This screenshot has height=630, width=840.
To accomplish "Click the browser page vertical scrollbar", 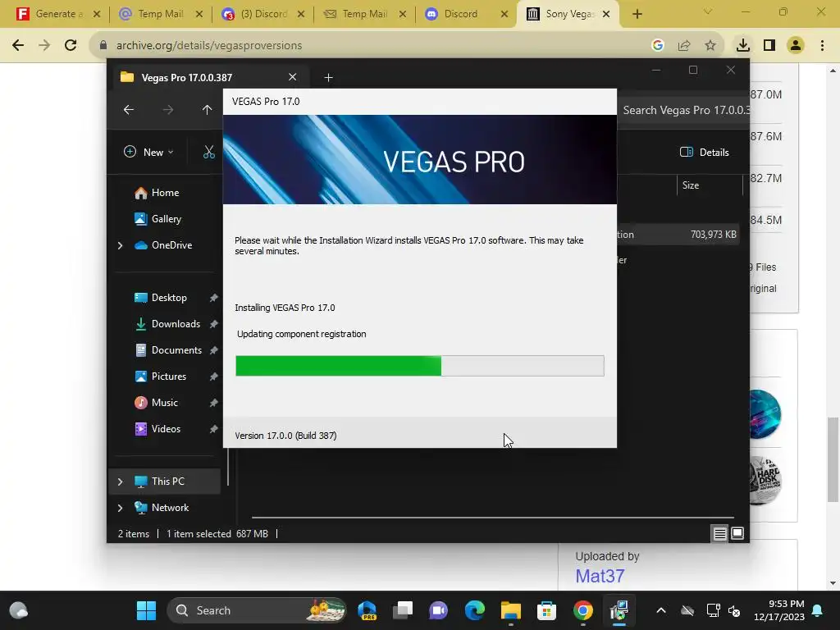I will coord(833,459).
